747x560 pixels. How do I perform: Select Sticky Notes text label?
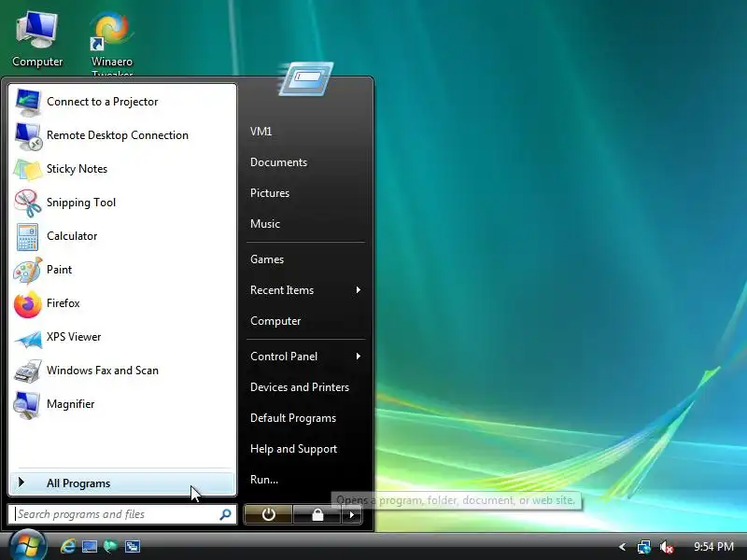(77, 169)
